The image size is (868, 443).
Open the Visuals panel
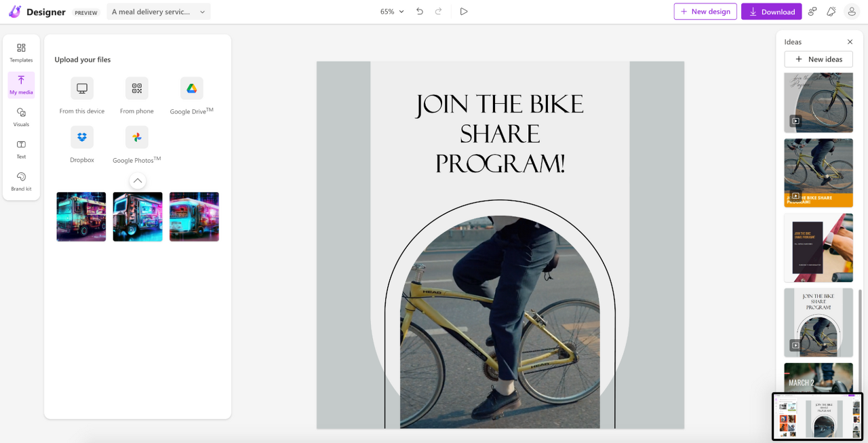tap(21, 117)
